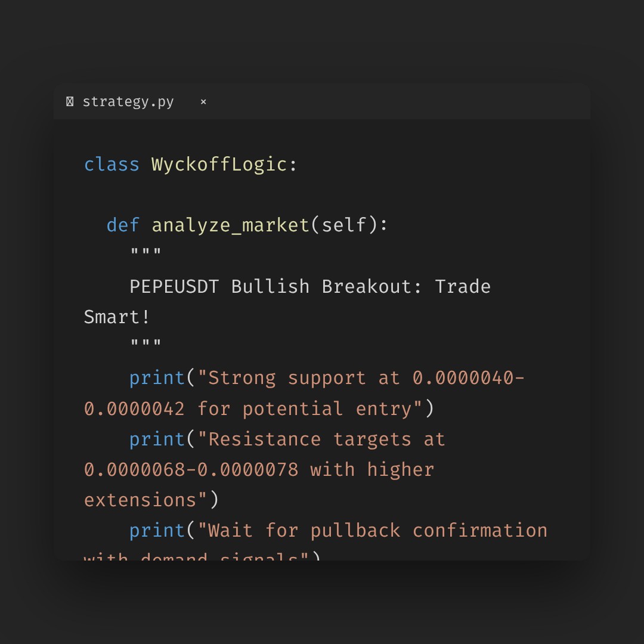Screen dimensions: 644x644
Task: Close the strategy.py tab
Action: click(x=203, y=102)
